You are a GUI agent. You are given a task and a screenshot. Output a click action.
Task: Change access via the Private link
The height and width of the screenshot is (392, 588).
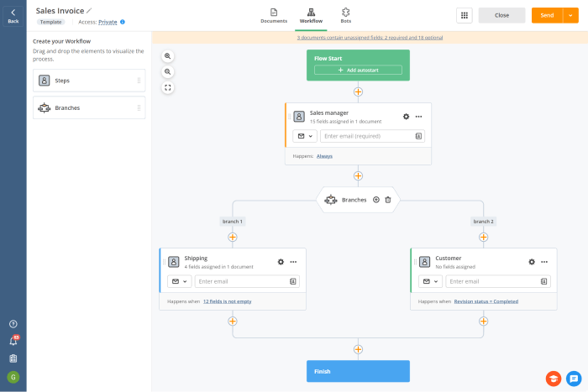[x=108, y=22]
